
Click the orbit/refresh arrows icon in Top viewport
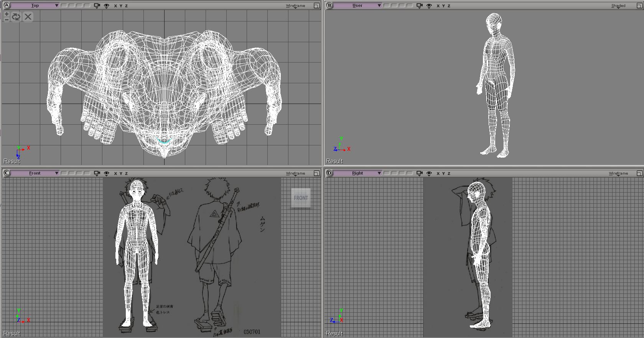(x=16, y=16)
